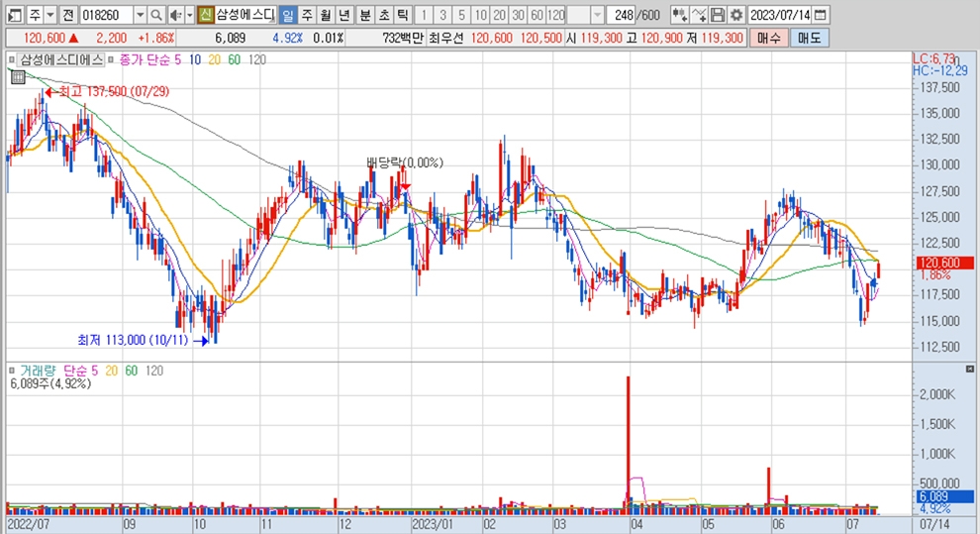Choose interval preset 120
The image size is (980, 534).
coord(555,15)
